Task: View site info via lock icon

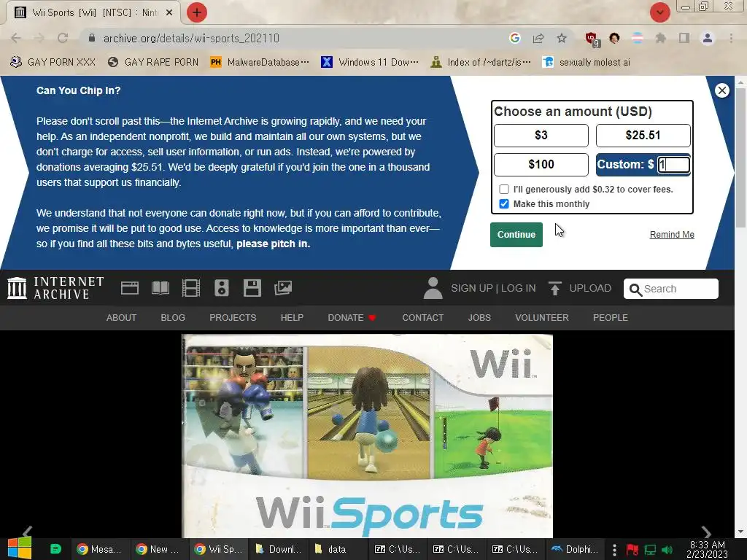Action: [x=92, y=38]
